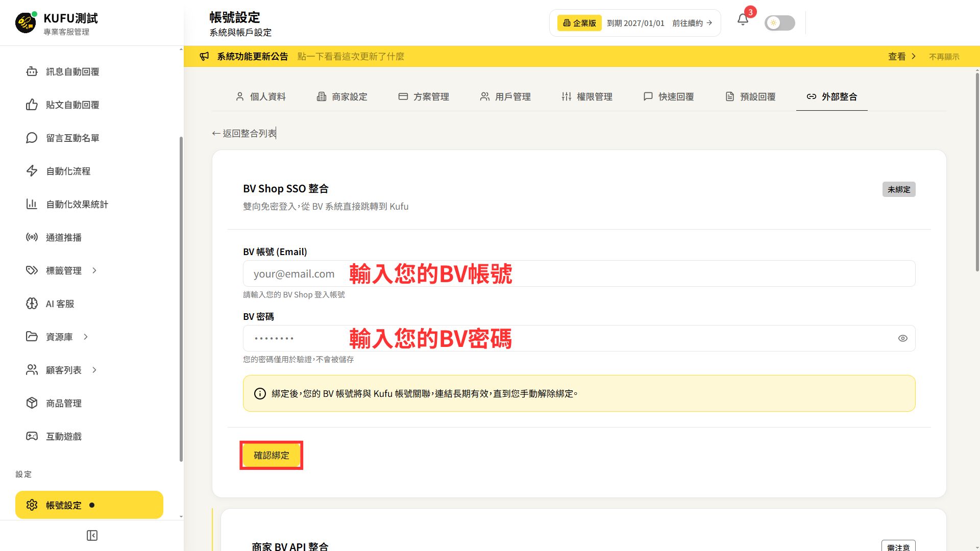Open 自動化效果統計 menu item

click(89, 204)
